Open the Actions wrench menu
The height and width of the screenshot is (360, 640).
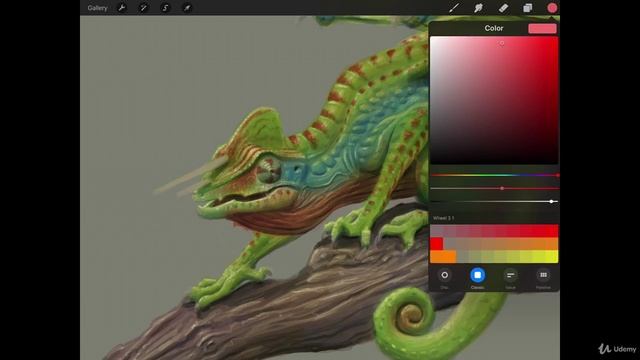click(x=122, y=8)
